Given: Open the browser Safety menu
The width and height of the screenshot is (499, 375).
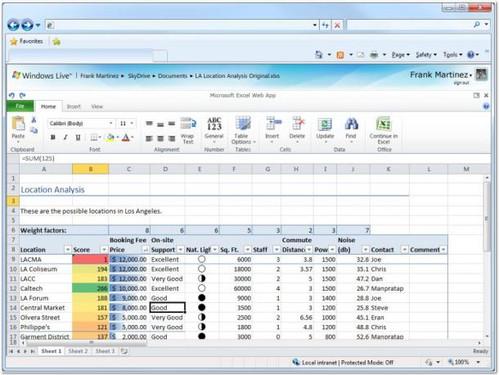Looking at the screenshot, I should point(426,55).
